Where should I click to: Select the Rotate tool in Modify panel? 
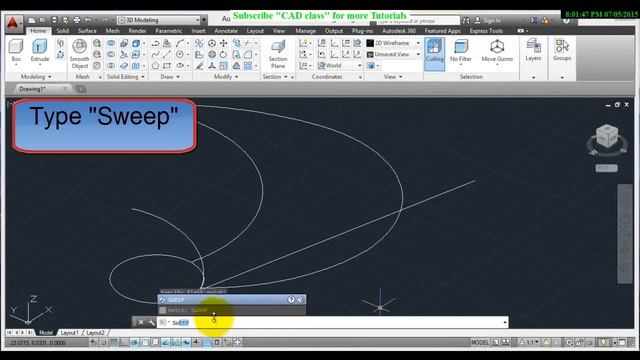click(224, 54)
